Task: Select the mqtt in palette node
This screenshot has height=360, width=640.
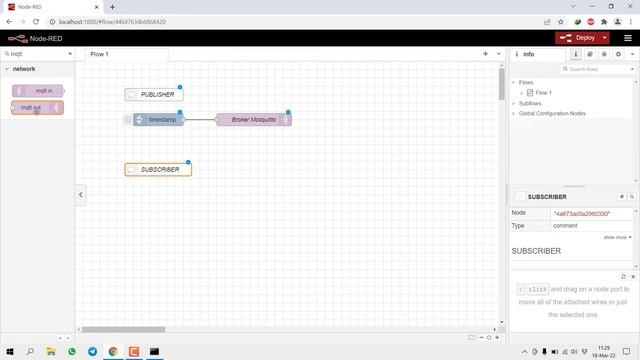Action: pos(38,91)
